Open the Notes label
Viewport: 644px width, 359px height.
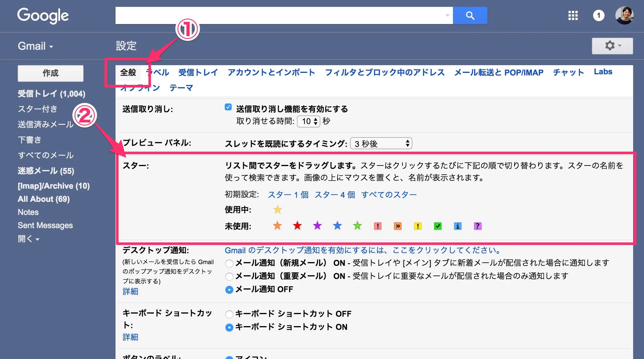[28, 212]
